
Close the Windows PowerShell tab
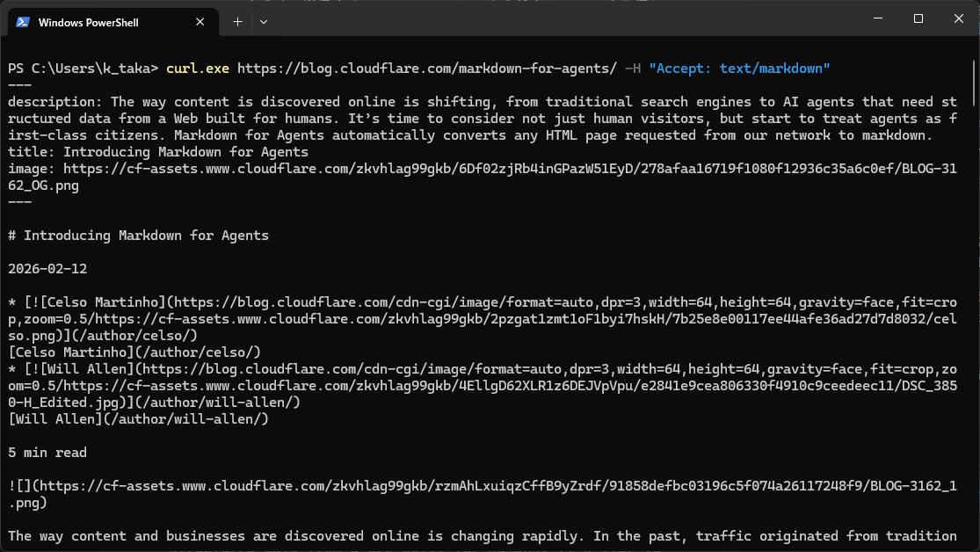(203, 22)
